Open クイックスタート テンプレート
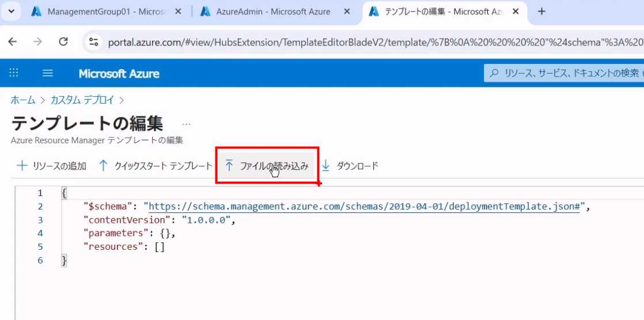 point(156,166)
